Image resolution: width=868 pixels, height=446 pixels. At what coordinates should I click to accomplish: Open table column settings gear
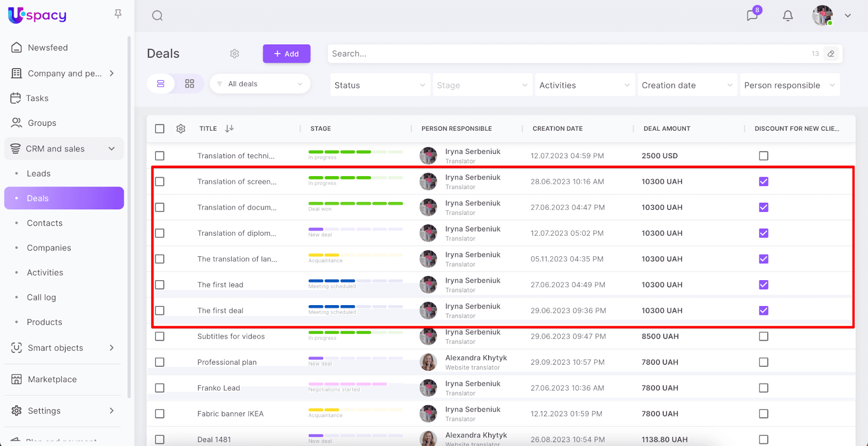pos(181,128)
